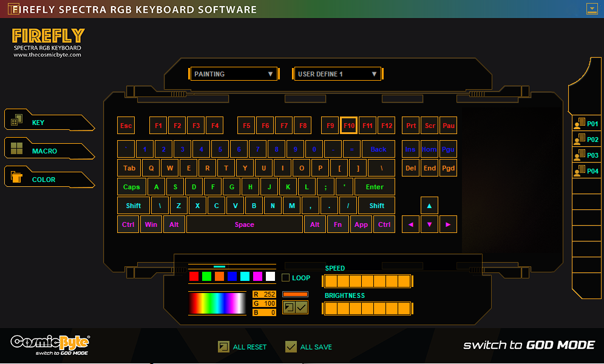Open the minimize-to-tray icon in title bar
Image resolution: width=604 pixels, height=364 pixels.
[x=592, y=8]
